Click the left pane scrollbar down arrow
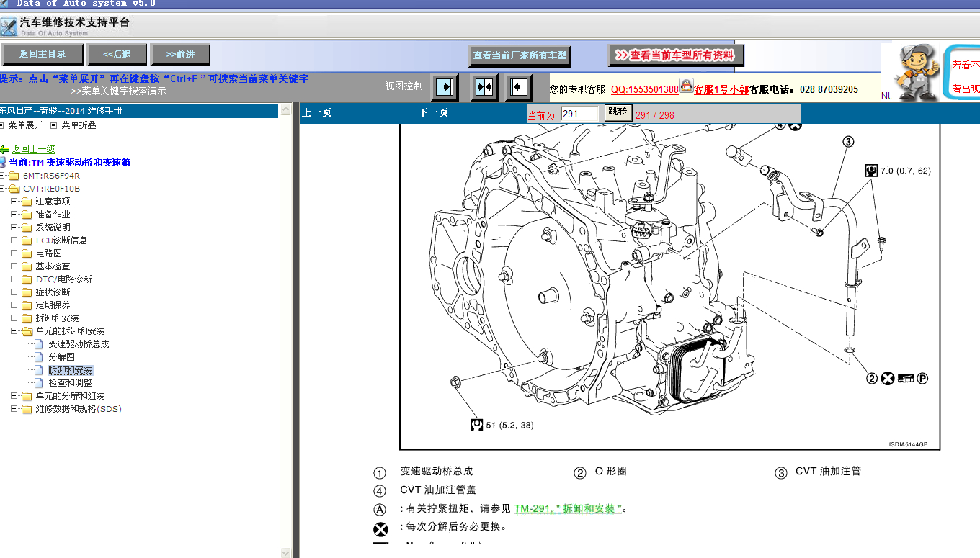Image resolution: width=980 pixels, height=558 pixels. coord(285,552)
